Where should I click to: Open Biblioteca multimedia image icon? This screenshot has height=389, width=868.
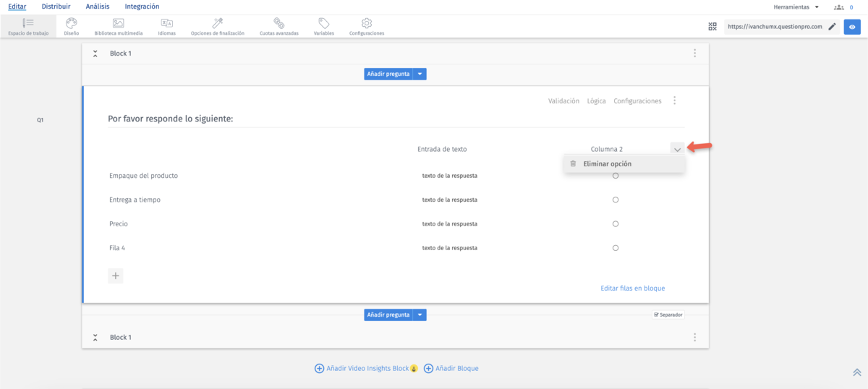click(x=118, y=24)
